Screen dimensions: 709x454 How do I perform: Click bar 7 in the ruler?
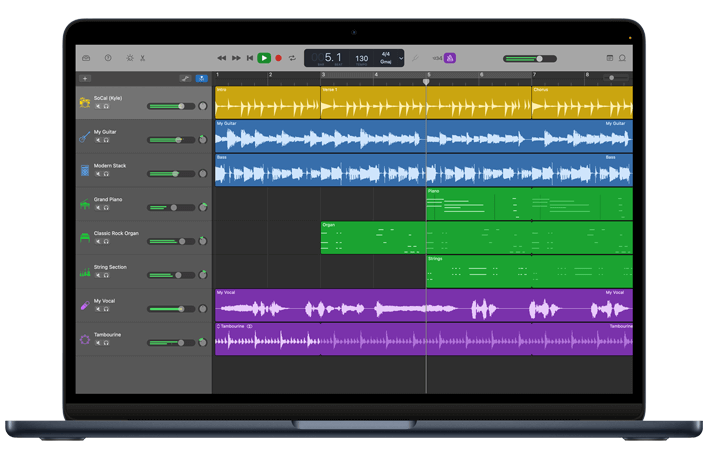[x=534, y=75]
